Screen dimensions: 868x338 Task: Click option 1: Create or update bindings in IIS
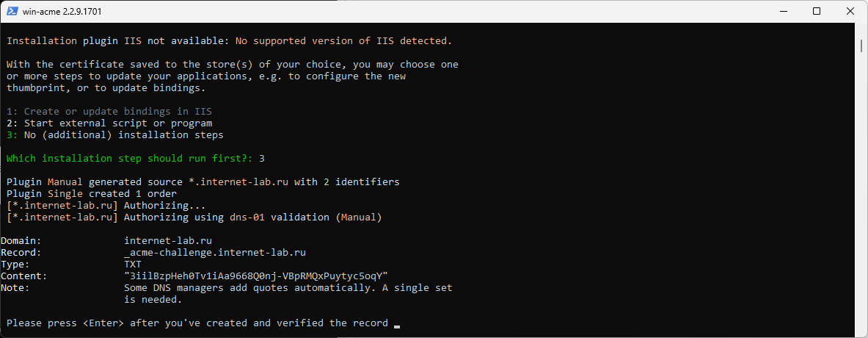pyautogui.click(x=109, y=112)
